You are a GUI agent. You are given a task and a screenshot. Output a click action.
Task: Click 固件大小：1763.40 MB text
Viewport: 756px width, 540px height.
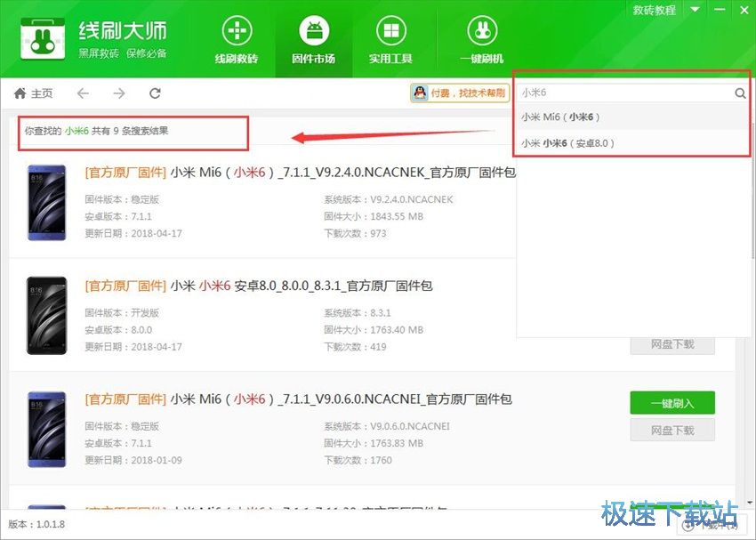click(374, 330)
